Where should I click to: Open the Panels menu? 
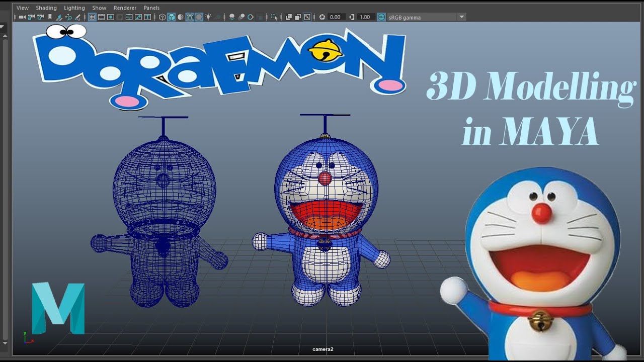click(151, 8)
